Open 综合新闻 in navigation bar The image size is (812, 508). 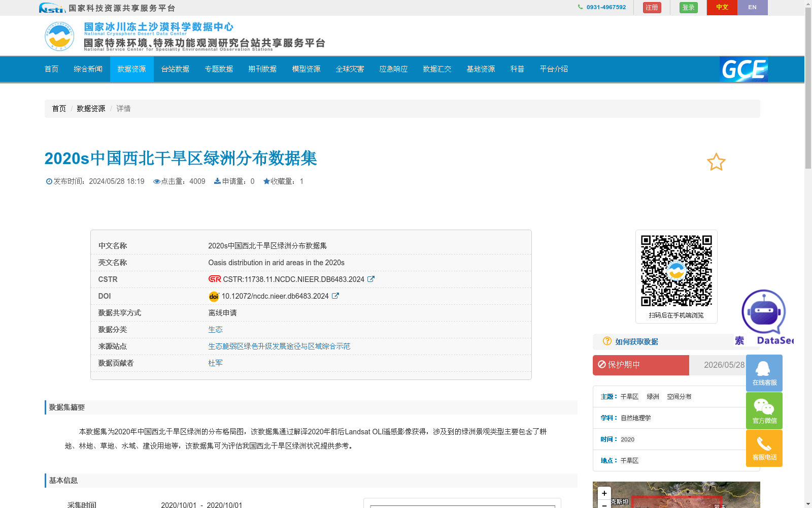(88, 69)
